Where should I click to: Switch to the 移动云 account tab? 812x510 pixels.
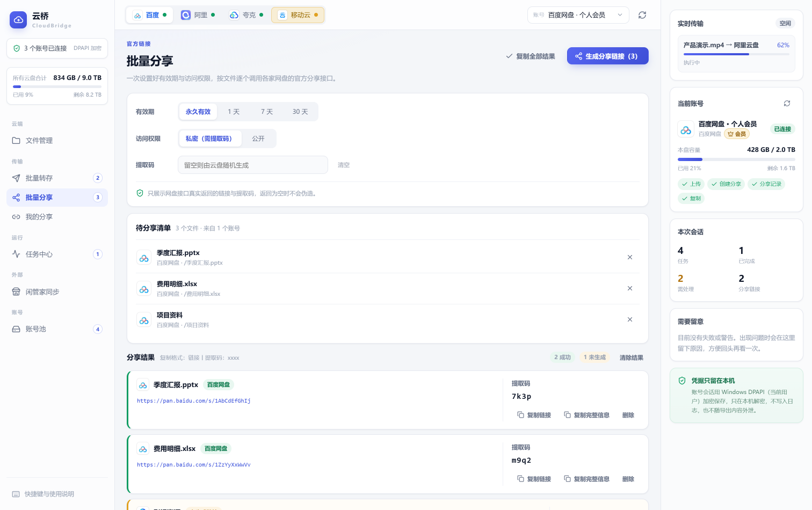[x=298, y=15]
